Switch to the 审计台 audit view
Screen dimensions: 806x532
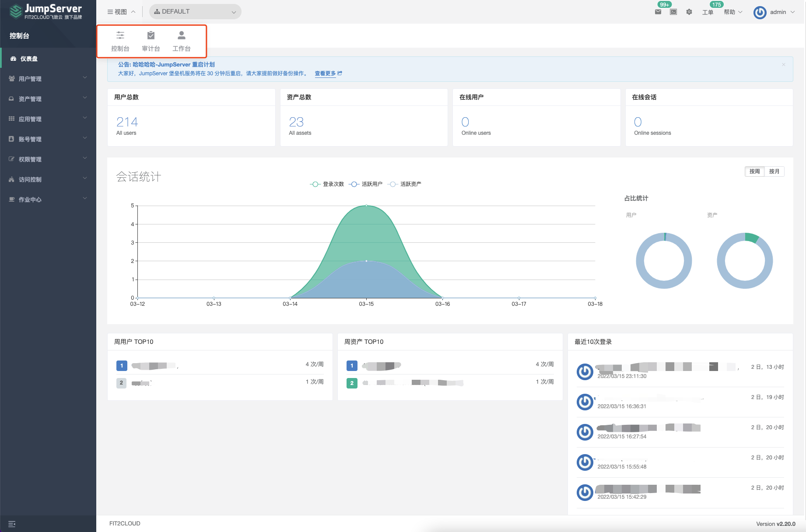[151, 41]
